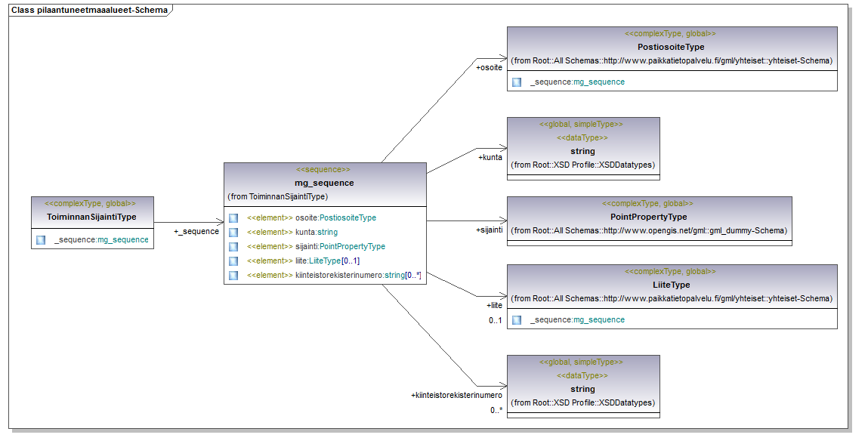Select the mg_sequence class title
This screenshot has width=868, height=444.
tap(324, 183)
